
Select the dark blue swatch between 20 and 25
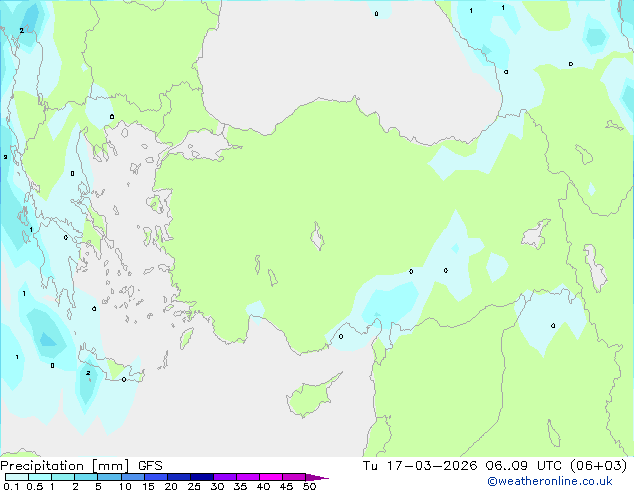179,477
